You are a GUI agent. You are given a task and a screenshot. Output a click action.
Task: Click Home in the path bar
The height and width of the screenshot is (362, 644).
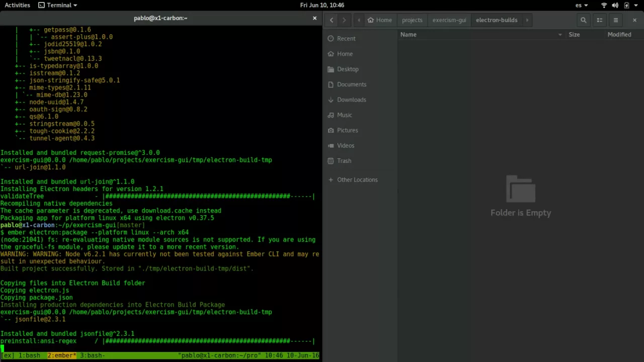pos(379,20)
